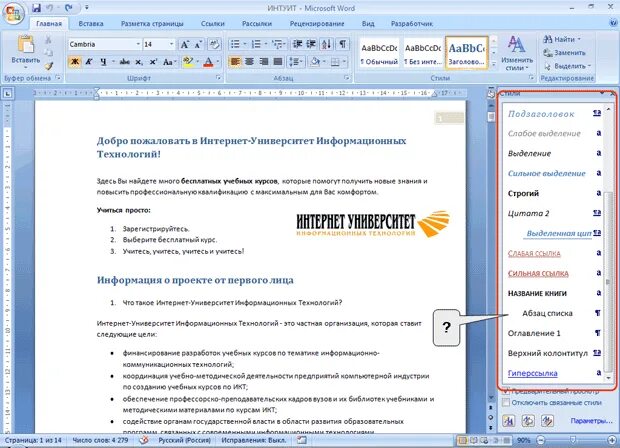Toggle justify alignment
The image size is (620, 448).
pos(278,62)
